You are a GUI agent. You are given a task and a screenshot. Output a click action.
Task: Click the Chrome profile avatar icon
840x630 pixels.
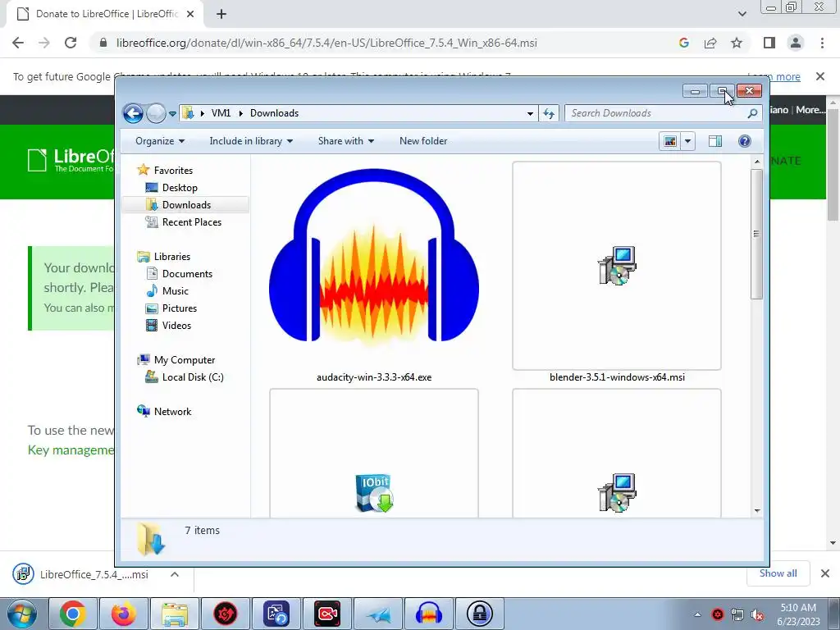tap(796, 43)
